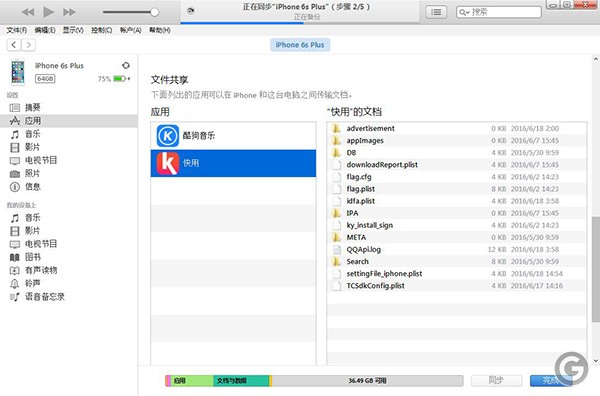The height and width of the screenshot is (396, 600).
Task: Select the appImages folder
Action: 457,141
